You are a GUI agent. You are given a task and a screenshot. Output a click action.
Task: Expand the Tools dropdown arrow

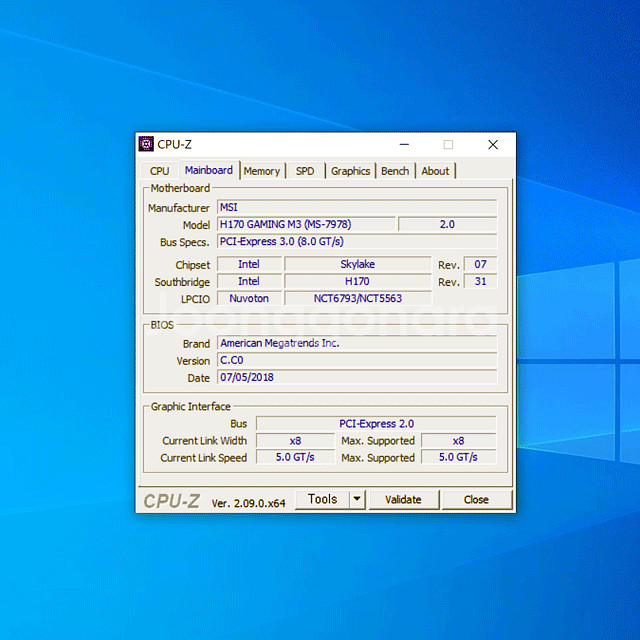(x=357, y=499)
